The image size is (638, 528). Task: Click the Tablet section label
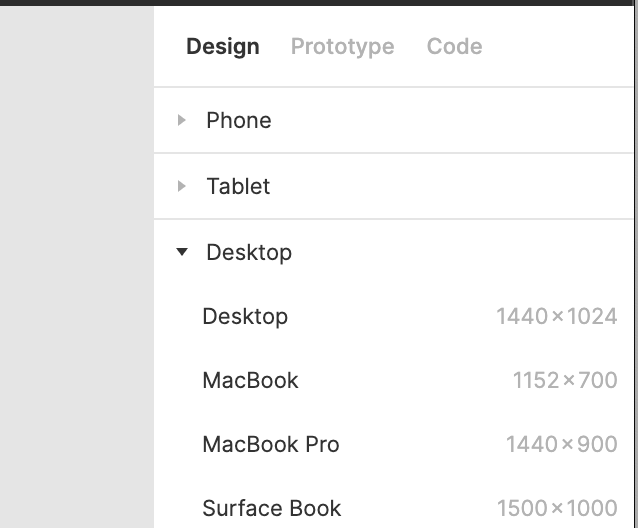click(238, 186)
